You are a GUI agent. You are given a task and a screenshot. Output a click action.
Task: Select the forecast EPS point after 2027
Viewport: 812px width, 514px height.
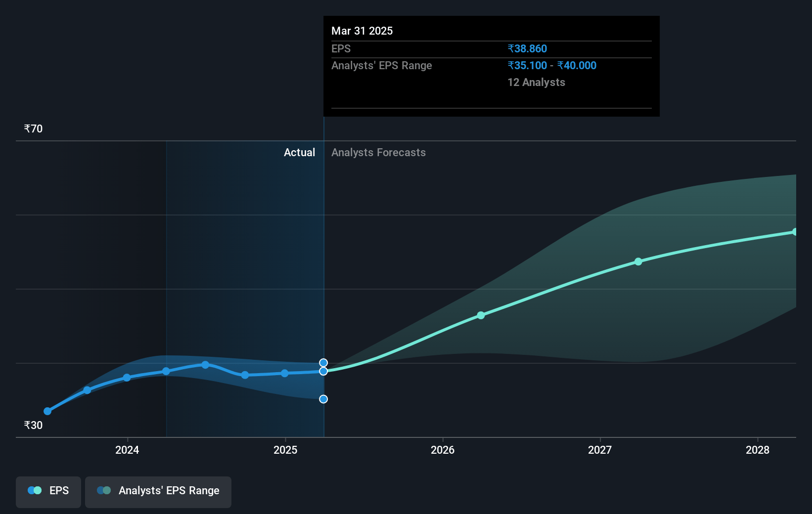tap(638, 261)
